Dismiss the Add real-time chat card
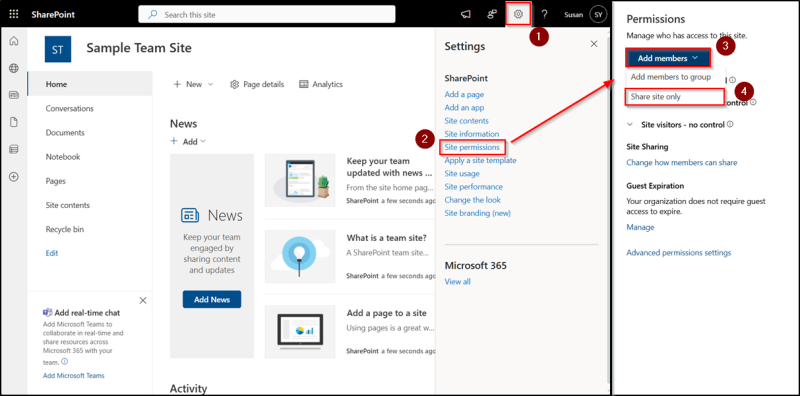This screenshot has height=396, width=800. coord(143,300)
